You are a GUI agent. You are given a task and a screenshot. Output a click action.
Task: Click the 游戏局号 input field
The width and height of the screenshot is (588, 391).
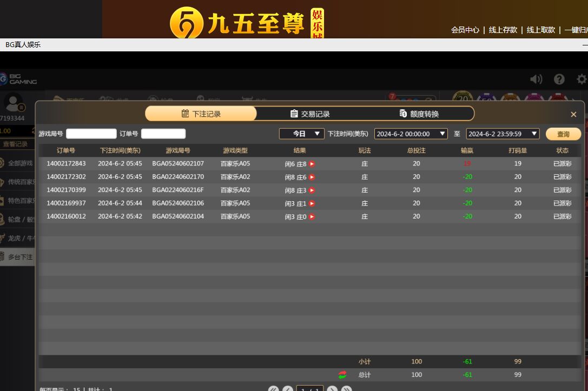click(x=91, y=134)
